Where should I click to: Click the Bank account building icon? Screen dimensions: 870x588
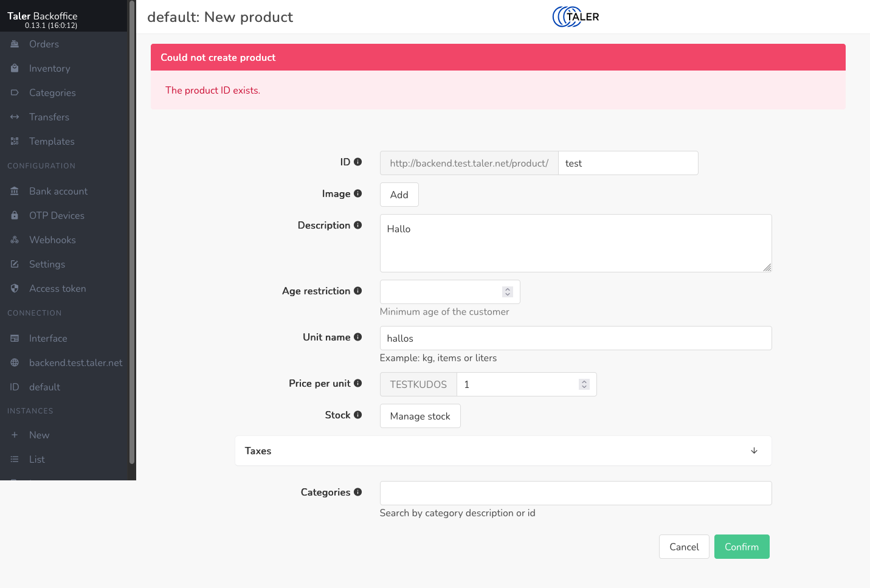[x=15, y=192]
